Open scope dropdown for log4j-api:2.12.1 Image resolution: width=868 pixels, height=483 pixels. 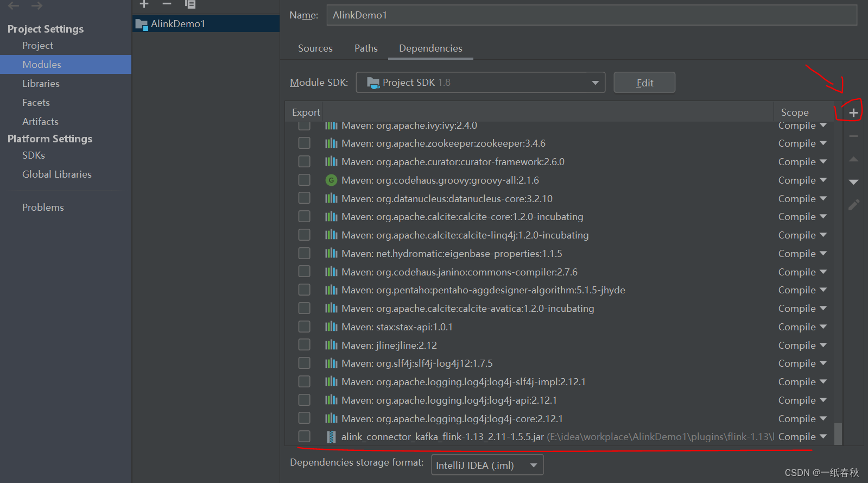pos(802,400)
